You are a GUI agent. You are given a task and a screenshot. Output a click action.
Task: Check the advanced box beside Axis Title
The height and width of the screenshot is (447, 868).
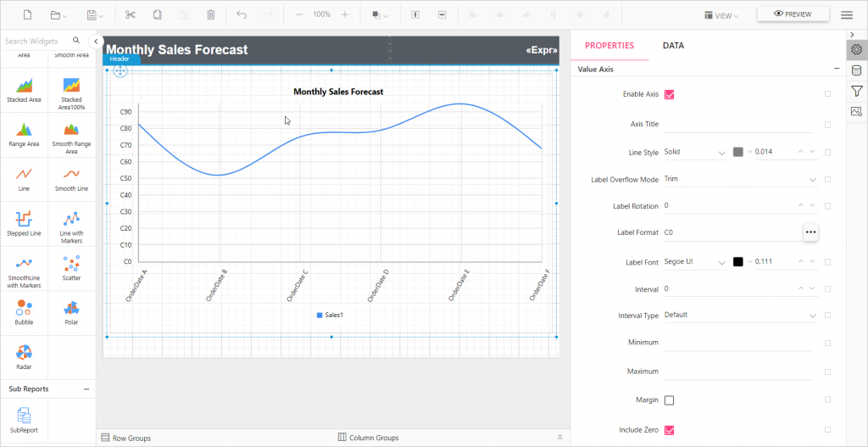[x=827, y=125]
